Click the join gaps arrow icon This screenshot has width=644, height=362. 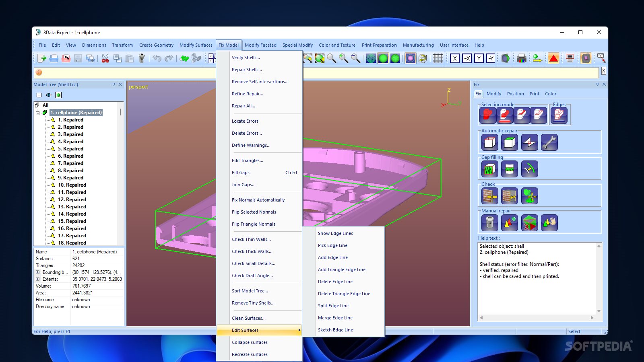[529, 169]
